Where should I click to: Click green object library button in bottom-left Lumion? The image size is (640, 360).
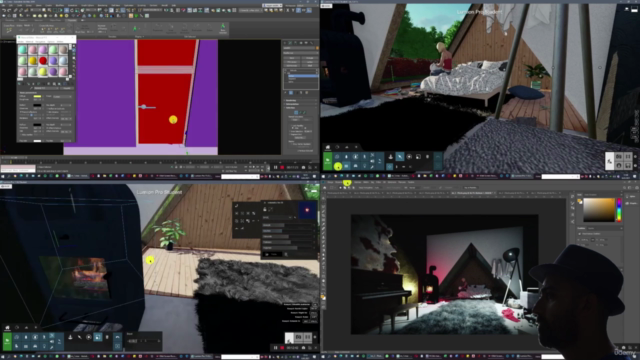[7, 341]
